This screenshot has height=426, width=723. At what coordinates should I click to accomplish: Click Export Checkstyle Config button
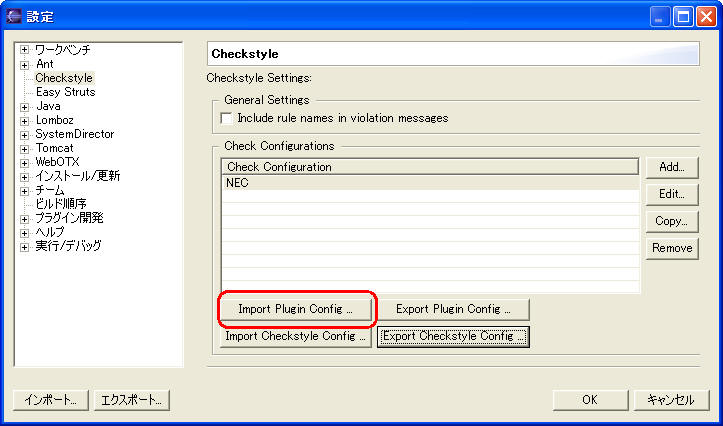pos(453,337)
